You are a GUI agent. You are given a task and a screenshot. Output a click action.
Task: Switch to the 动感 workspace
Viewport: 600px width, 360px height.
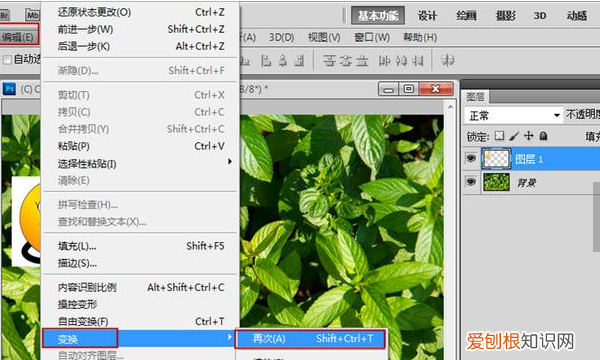click(577, 15)
